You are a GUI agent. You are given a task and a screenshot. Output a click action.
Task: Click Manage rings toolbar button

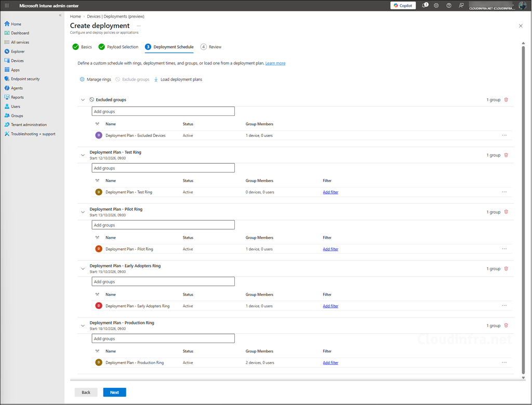[96, 80]
